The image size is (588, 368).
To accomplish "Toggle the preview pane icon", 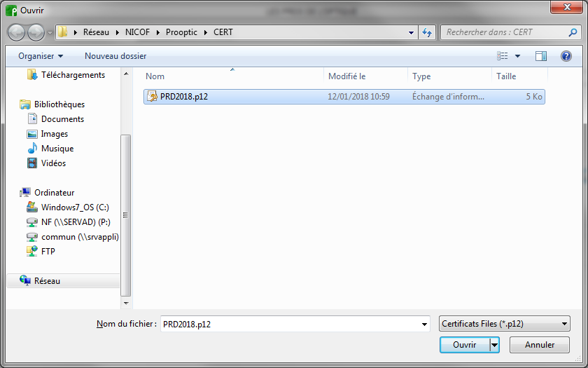I will 540,56.
